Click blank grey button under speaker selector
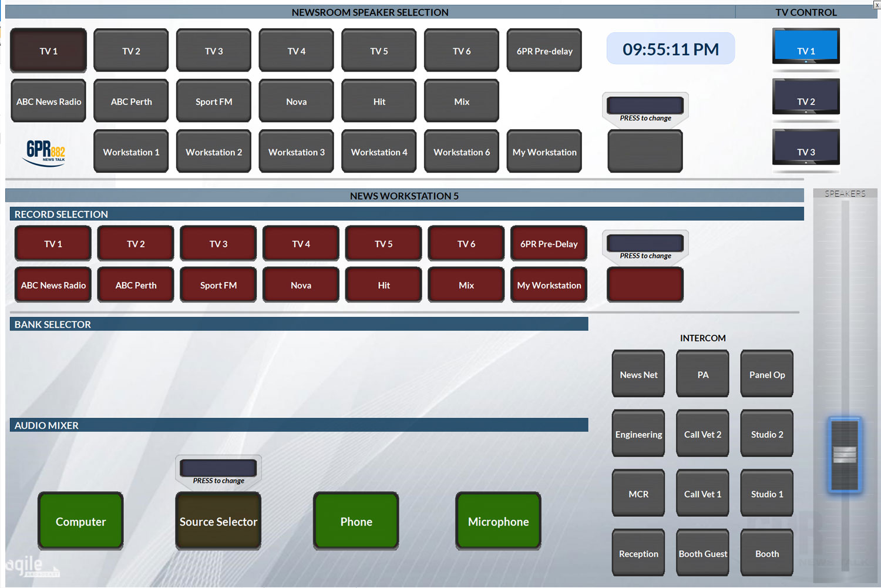 point(645,152)
